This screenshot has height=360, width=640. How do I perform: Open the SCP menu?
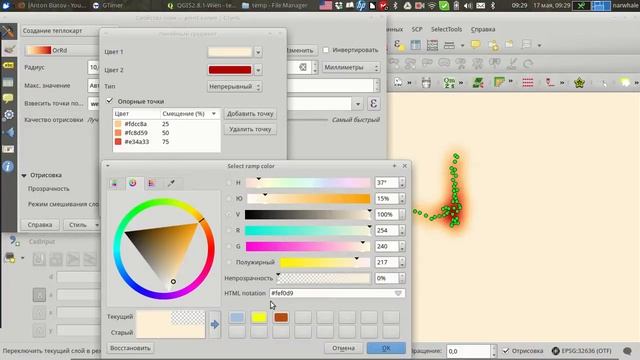click(417, 29)
